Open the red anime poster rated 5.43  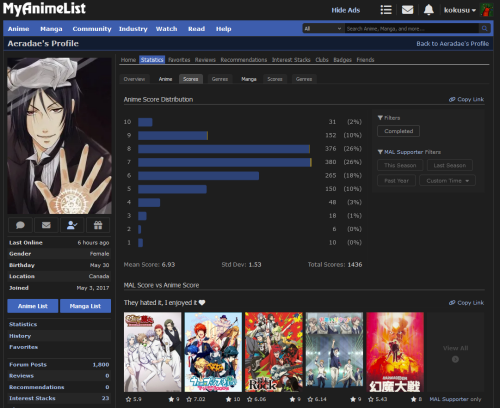(x=395, y=352)
